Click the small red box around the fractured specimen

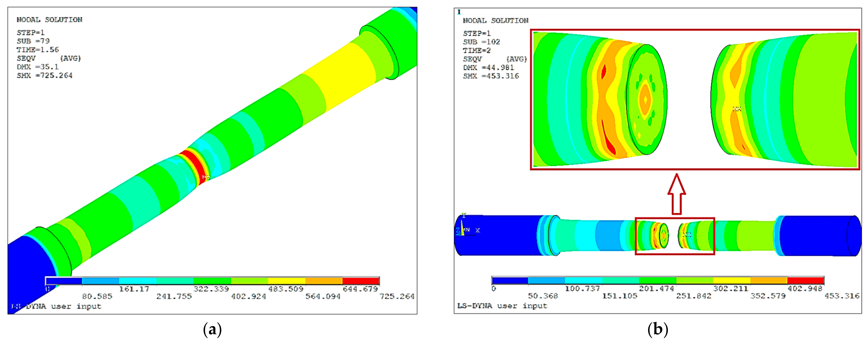(675, 236)
